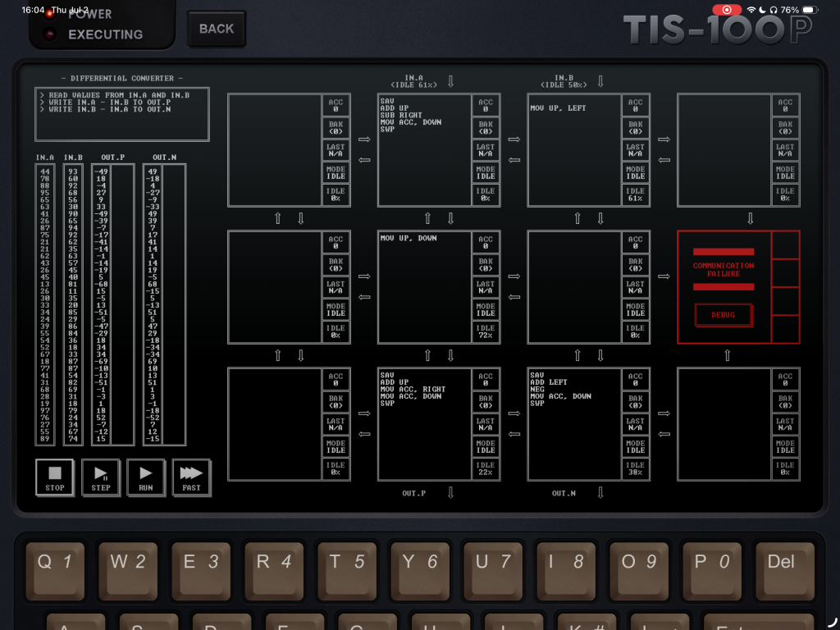The image size is (840, 630).
Task: Tap the T 5 key
Action: point(347,571)
